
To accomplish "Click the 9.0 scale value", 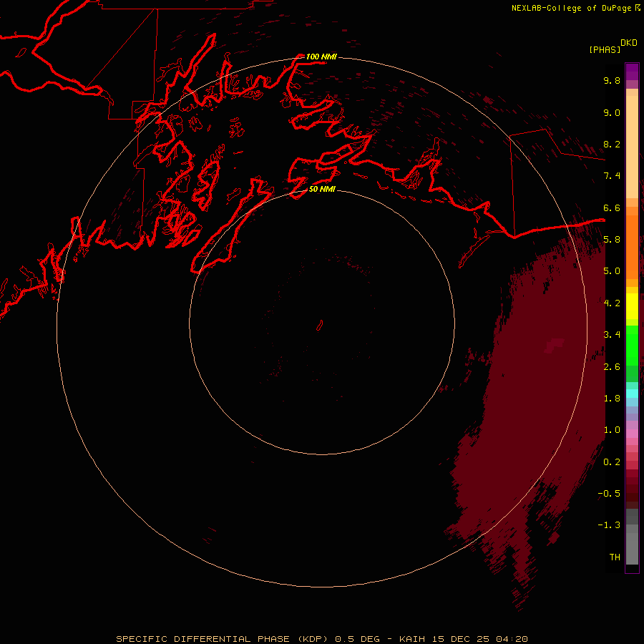I will (612, 112).
